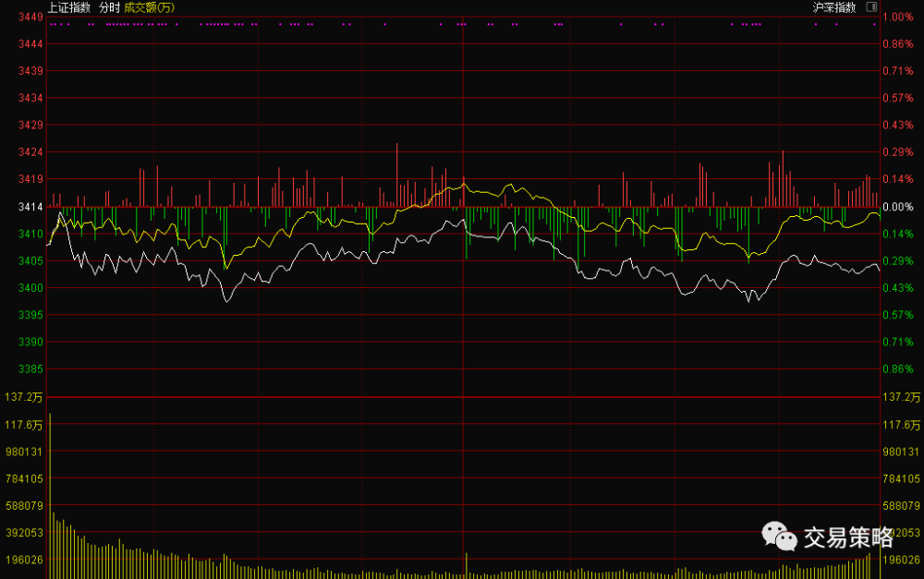Screen dimensions: 924x579
Task: Click the green 0.86% percentage label
Action: click(x=898, y=369)
